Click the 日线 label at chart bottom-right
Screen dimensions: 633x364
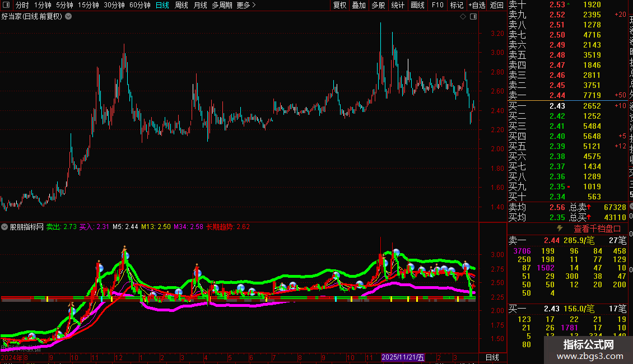tap(492, 357)
